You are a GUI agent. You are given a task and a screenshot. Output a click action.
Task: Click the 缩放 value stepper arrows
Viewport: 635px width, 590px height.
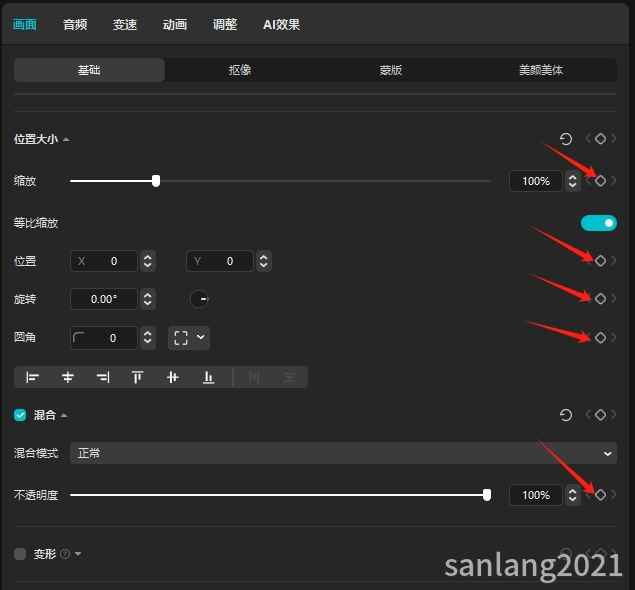click(572, 181)
